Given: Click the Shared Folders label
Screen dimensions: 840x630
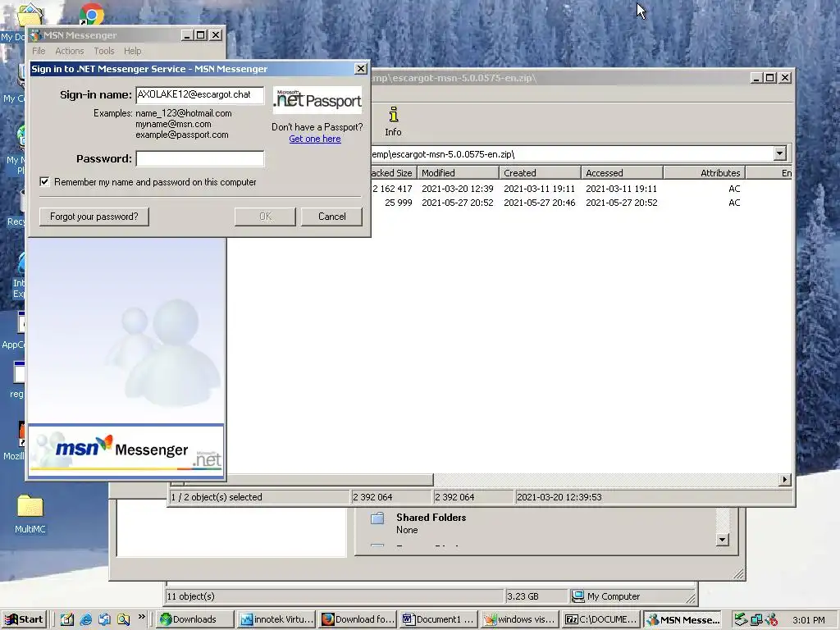Looking at the screenshot, I should click(431, 518).
